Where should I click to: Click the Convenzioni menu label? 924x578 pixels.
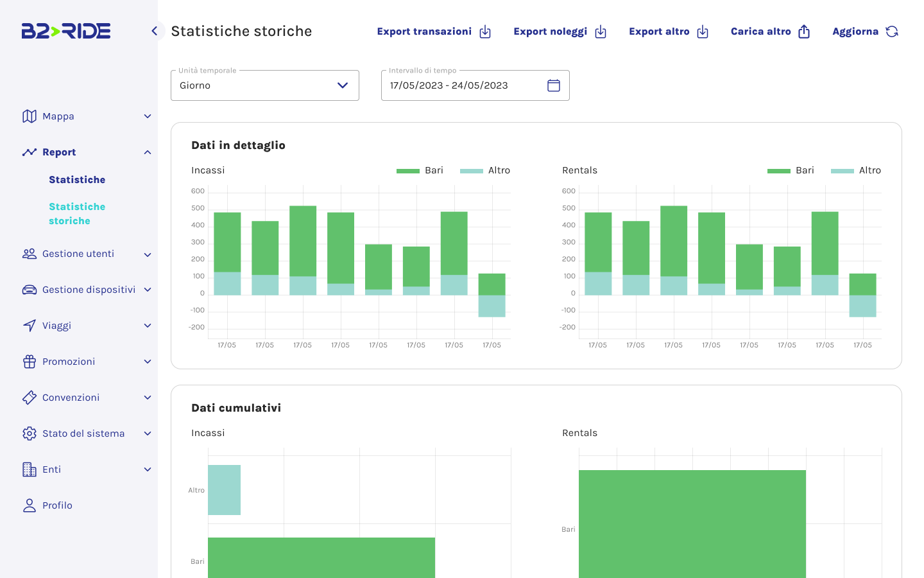coord(71,398)
